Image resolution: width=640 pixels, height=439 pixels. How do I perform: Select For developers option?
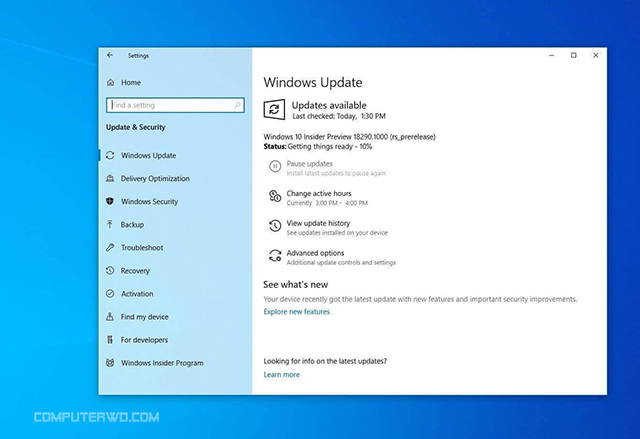pos(144,340)
